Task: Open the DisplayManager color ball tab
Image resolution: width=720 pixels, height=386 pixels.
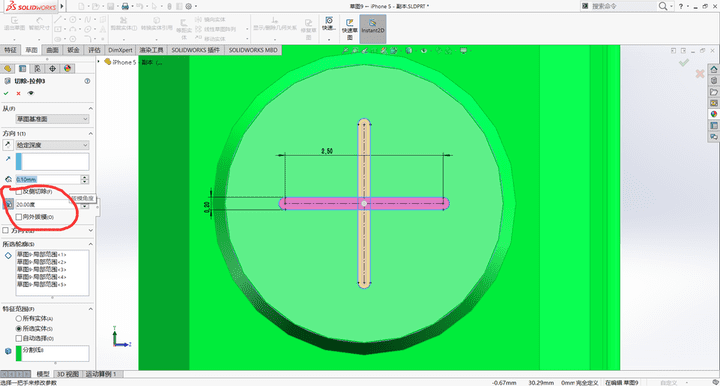Action: coord(68,68)
